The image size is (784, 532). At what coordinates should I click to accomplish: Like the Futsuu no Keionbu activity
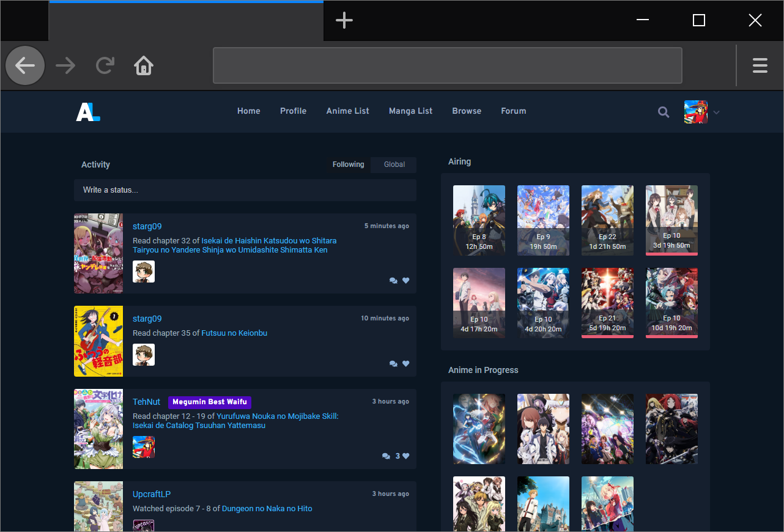tap(406, 364)
